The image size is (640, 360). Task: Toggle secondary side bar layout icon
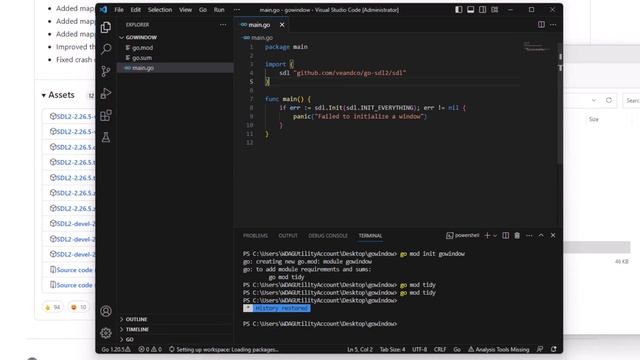click(482, 9)
